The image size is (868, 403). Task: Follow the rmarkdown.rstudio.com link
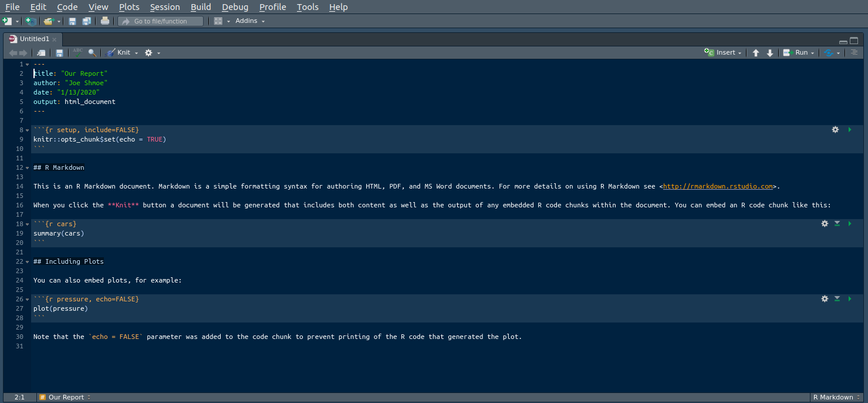[x=718, y=186]
